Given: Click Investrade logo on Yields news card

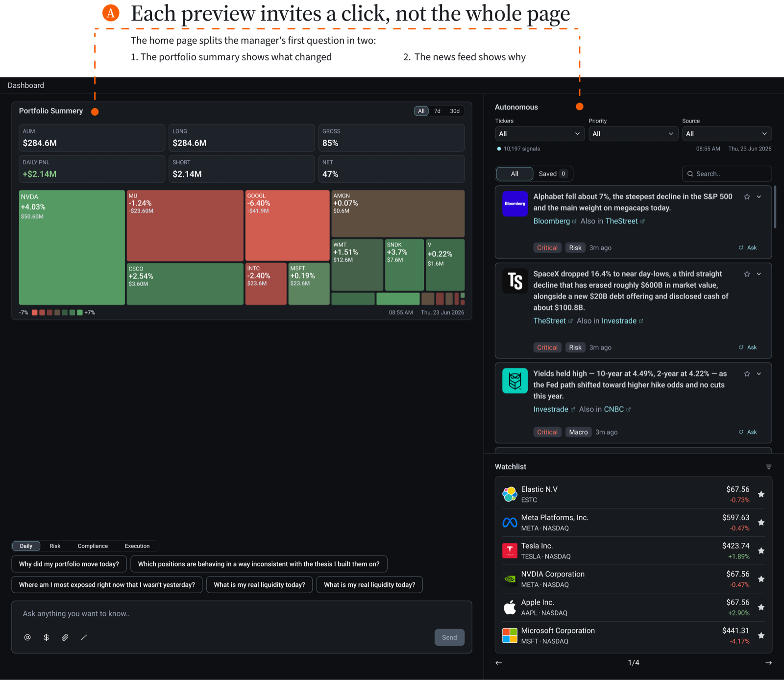Looking at the screenshot, I should click(x=515, y=380).
